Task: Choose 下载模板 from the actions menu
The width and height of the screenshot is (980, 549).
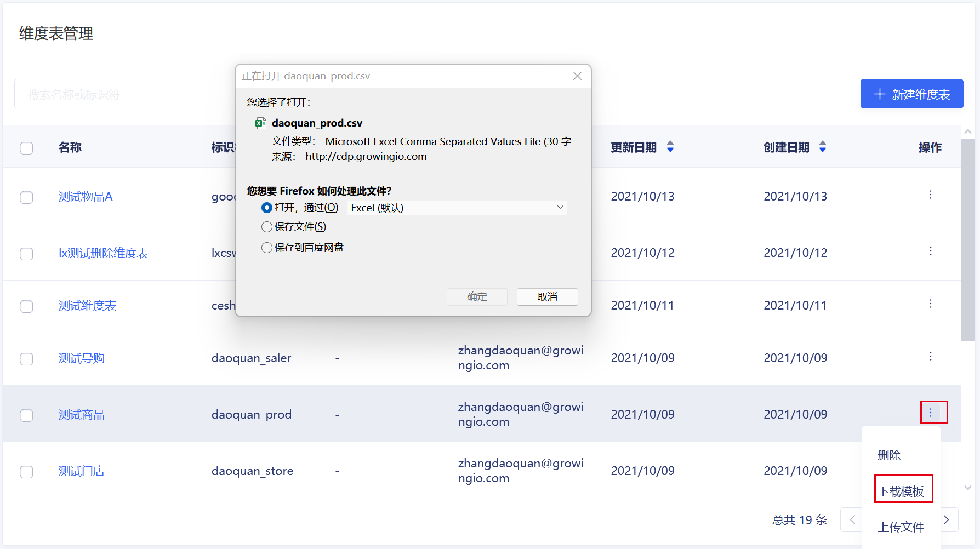Action: (901, 491)
